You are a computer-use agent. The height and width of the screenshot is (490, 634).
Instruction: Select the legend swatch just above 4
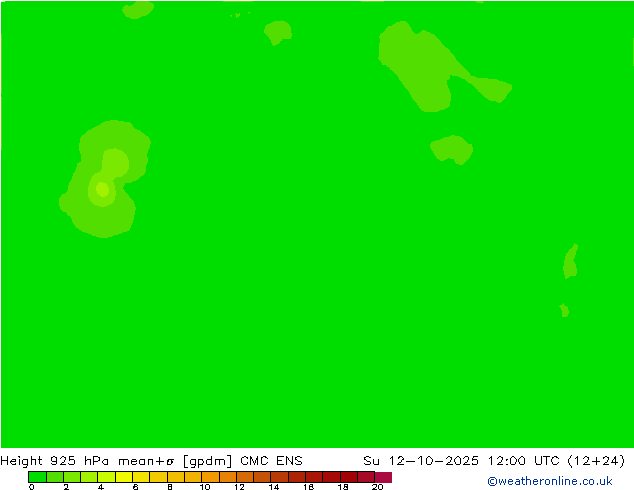pos(106,477)
